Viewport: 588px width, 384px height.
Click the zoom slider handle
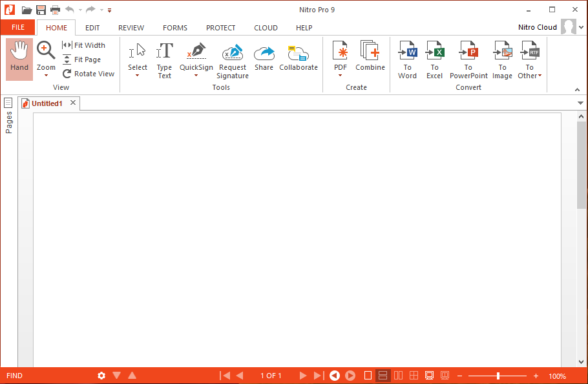pos(498,376)
